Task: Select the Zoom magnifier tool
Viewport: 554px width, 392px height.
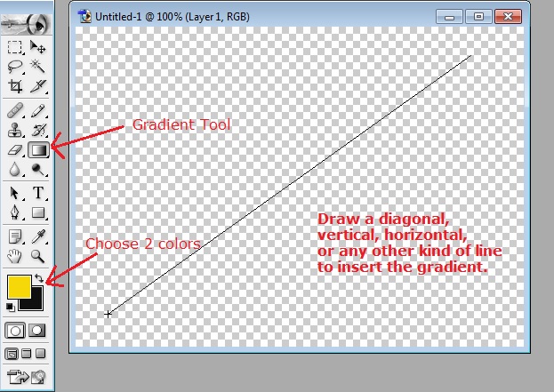Action: (38, 256)
